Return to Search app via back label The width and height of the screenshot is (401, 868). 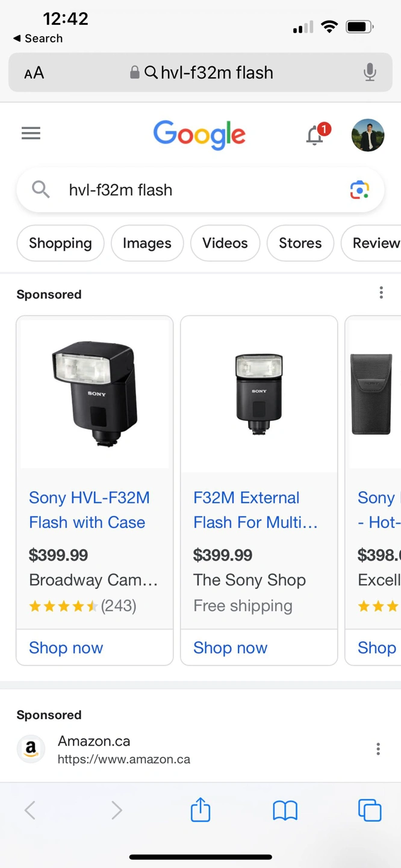click(38, 39)
